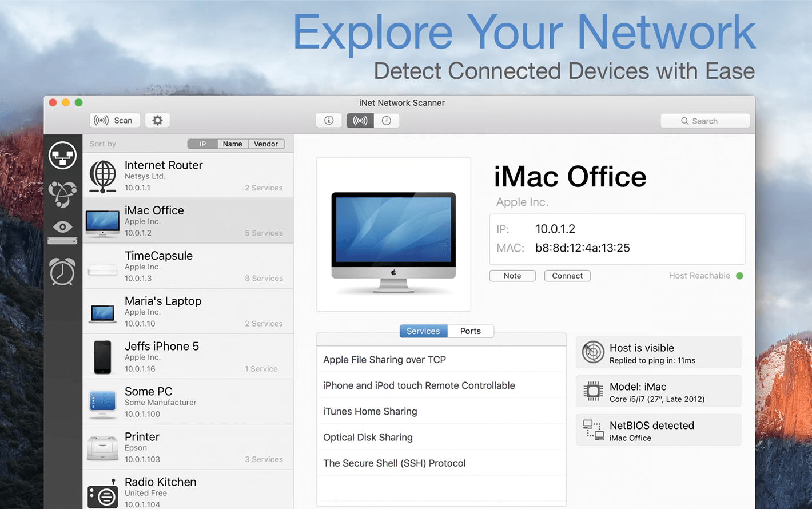Switch to the history clock toolbar segment

tap(387, 120)
